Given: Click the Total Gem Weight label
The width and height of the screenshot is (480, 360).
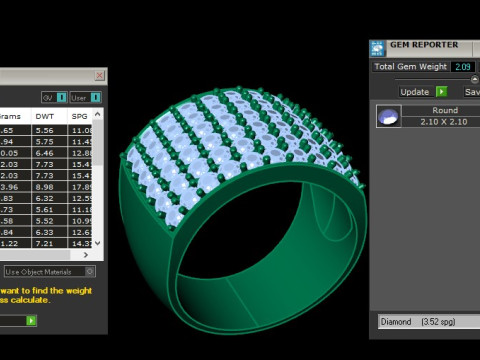Looking at the screenshot, I should click(410, 67).
